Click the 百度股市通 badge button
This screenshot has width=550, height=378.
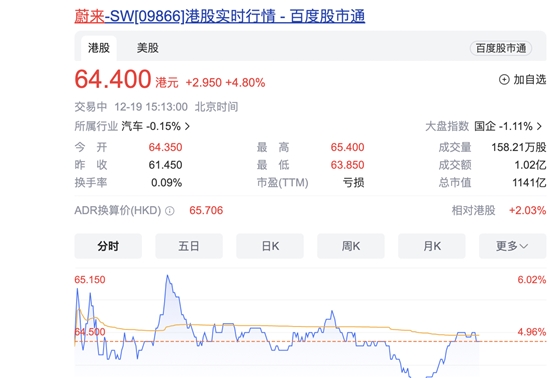click(501, 48)
